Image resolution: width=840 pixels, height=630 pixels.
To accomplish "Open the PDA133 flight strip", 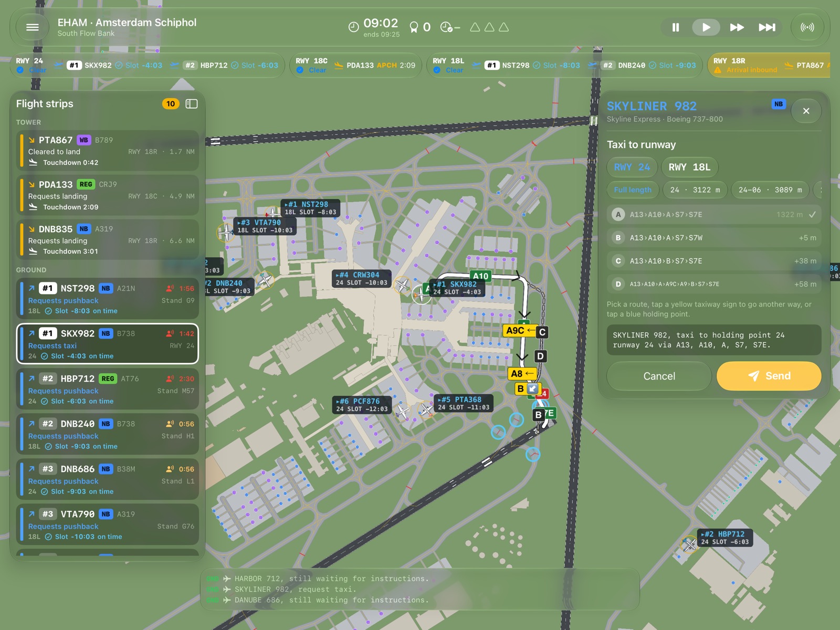I will pyautogui.click(x=108, y=195).
